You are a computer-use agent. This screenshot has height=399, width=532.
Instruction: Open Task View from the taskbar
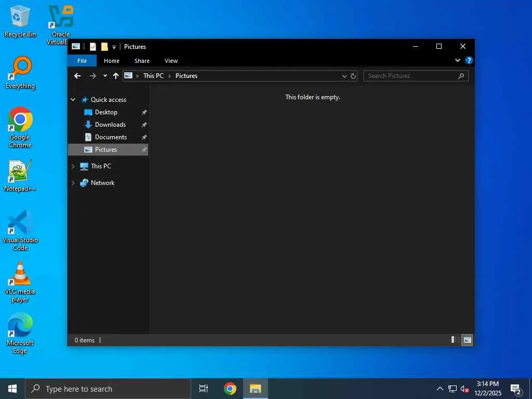pos(204,389)
